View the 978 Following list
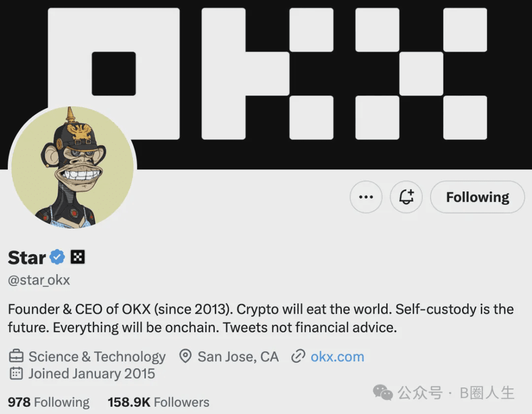The width and height of the screenshot is (532, 414). [x=48, y=402]
